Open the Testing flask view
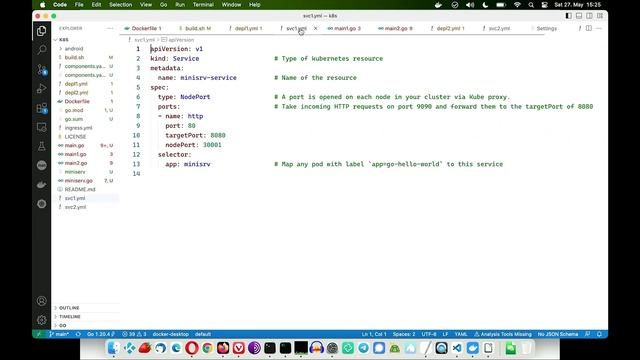Screen dimensions: 640x360 [x=41, y=146]
